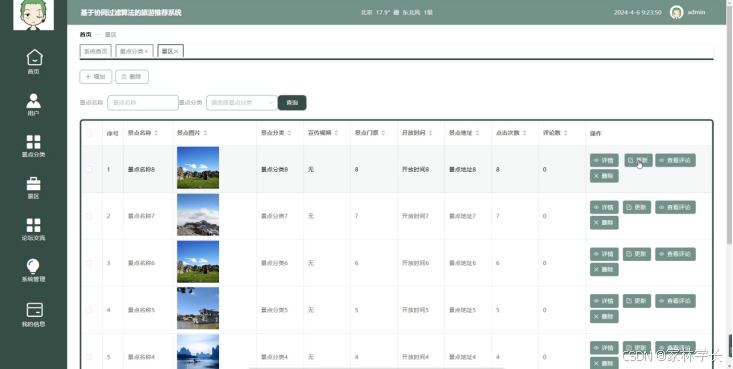Open the 景点名称5 boat building thumbnail
733x369 pixels.
tap(198, 308)
